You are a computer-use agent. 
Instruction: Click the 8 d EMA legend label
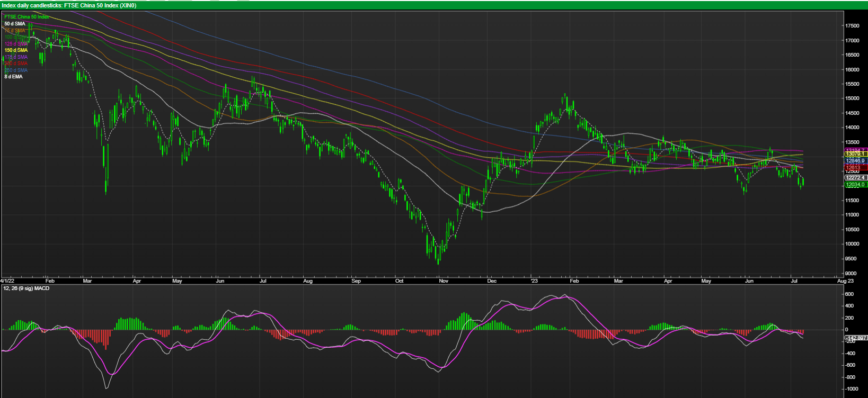point(14,77)
